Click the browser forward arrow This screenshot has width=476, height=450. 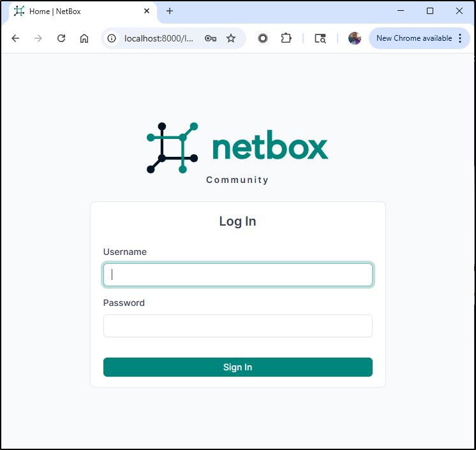pyautogui.click(x=38, y=38)
